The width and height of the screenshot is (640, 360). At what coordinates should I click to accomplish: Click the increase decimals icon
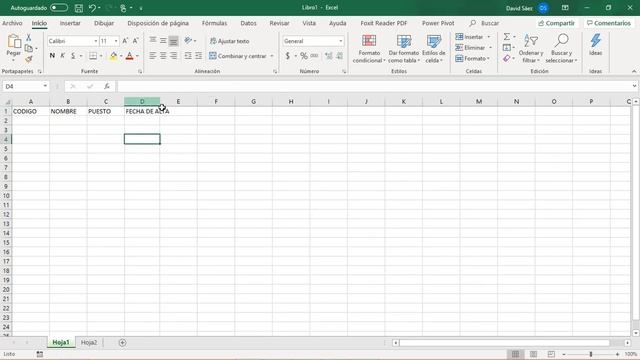(329, 56)
